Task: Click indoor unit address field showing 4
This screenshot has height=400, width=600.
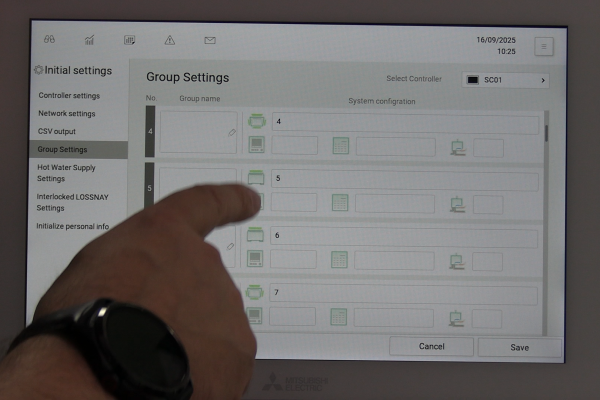Action: pos(405,123)
